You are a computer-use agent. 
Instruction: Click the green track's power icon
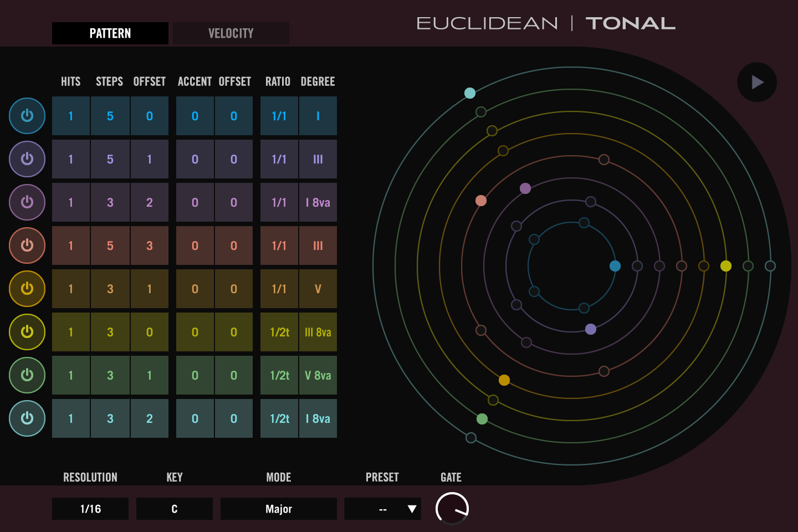click(x=27, y=375)
